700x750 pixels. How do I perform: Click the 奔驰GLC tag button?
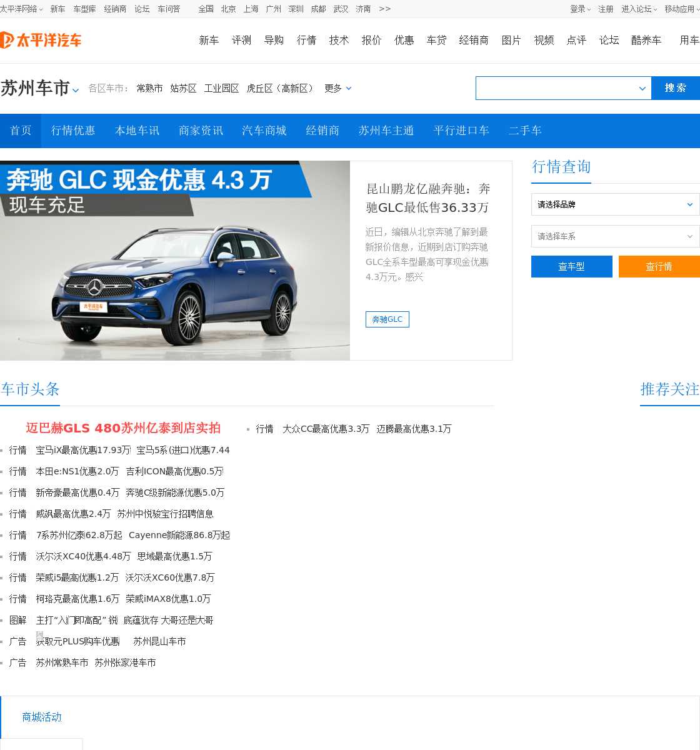point(387,319)
